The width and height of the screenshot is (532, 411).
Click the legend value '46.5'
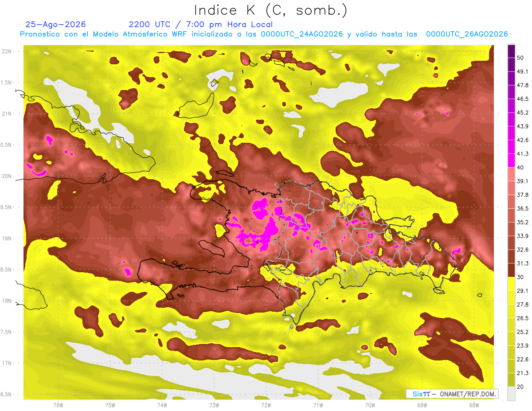pyautogui.click(x=523, y=99)
